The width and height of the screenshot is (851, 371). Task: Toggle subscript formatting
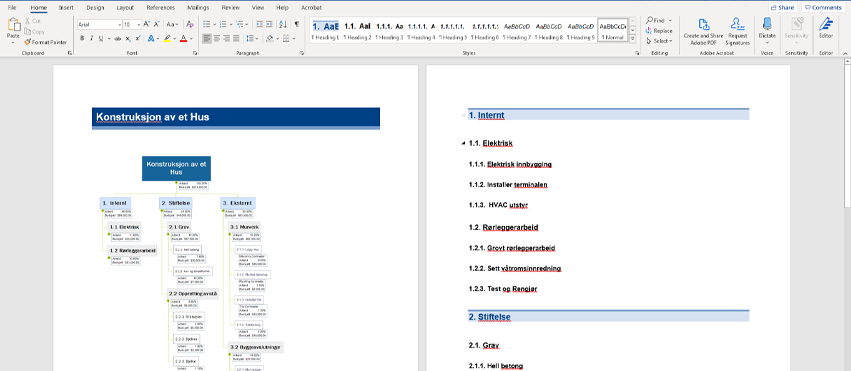tap(128, 39)
